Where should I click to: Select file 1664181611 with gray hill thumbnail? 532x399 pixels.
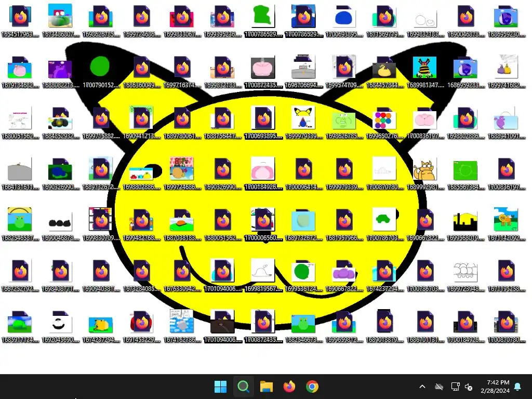tap(20, 173)
